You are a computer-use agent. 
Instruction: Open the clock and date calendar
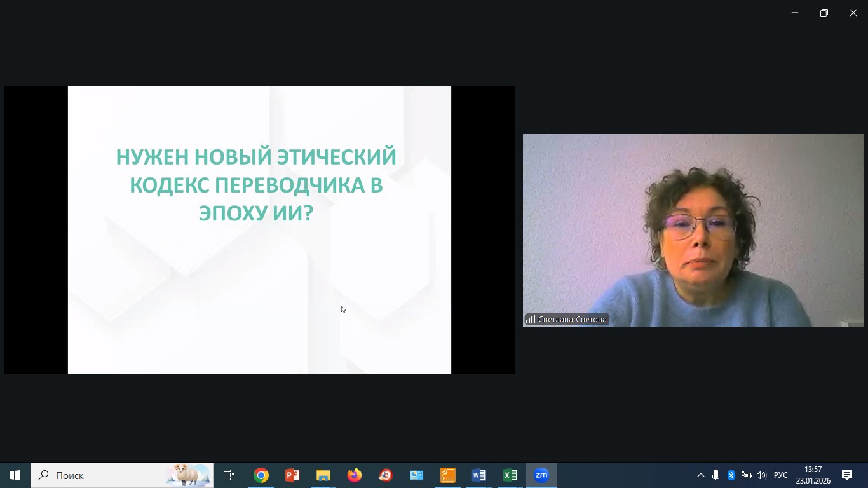pos(813,475)
